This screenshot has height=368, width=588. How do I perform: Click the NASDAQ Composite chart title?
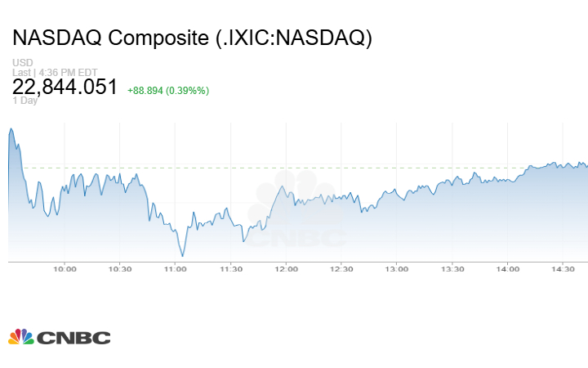tap(192, 38)
